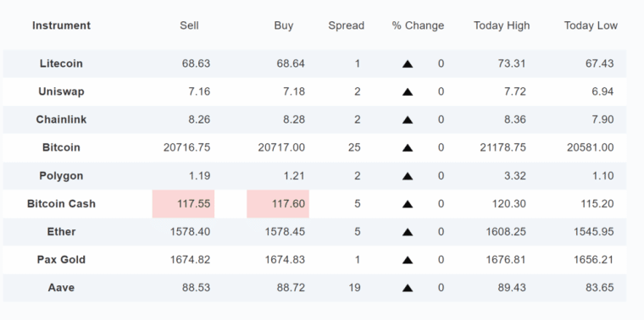
Task: Click Aave spread value 19
Action: 354,288
